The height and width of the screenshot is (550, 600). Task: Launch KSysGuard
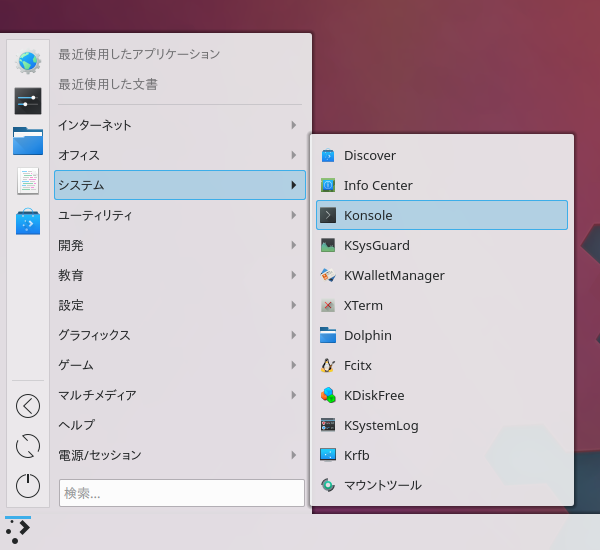[442, 245]
